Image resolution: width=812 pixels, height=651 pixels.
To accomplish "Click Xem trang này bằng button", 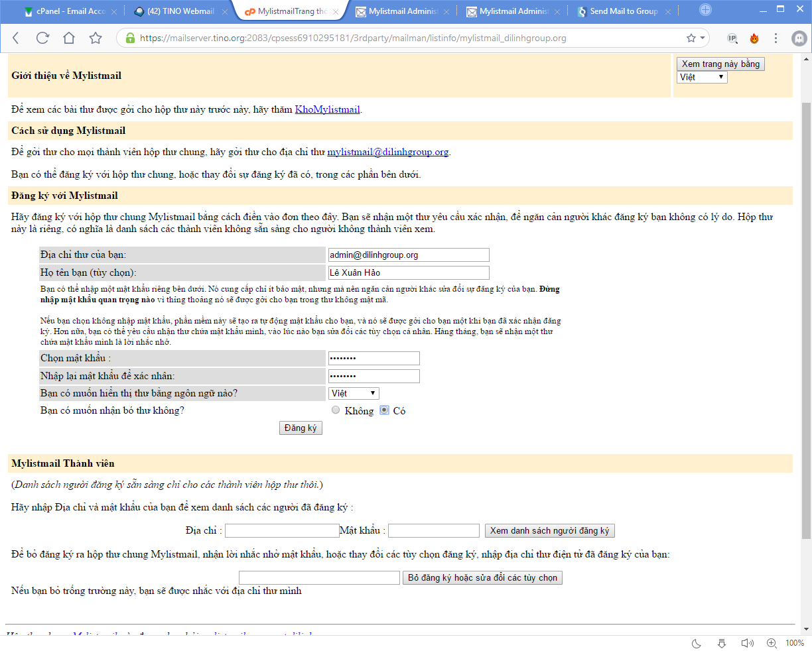I will tap(720, 64).
